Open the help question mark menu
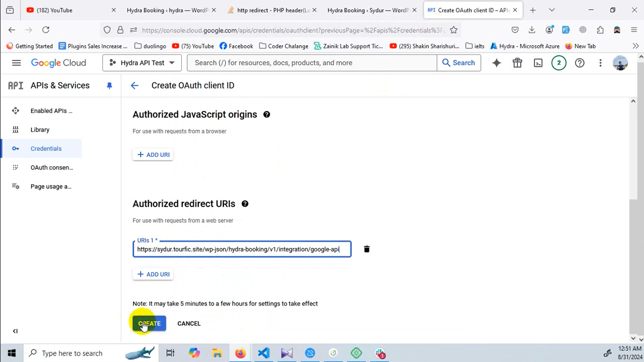Viewport: 644px width, 362px height. click(580, 63)
